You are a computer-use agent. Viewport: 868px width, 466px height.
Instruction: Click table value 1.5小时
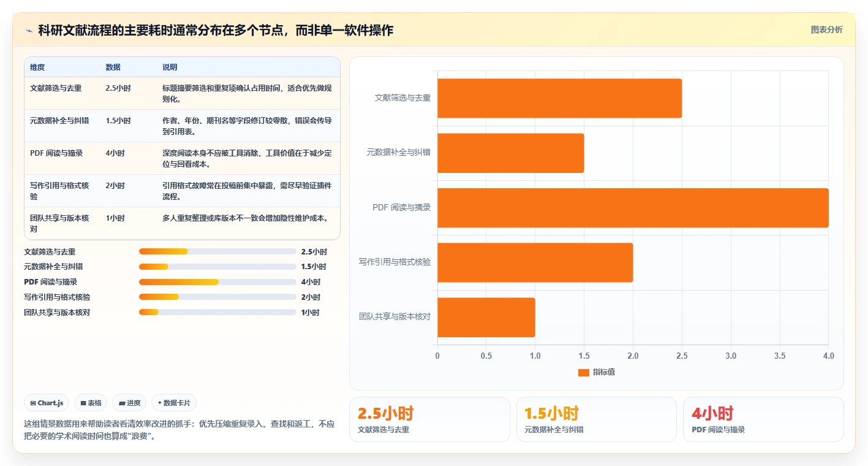[118, 121]
